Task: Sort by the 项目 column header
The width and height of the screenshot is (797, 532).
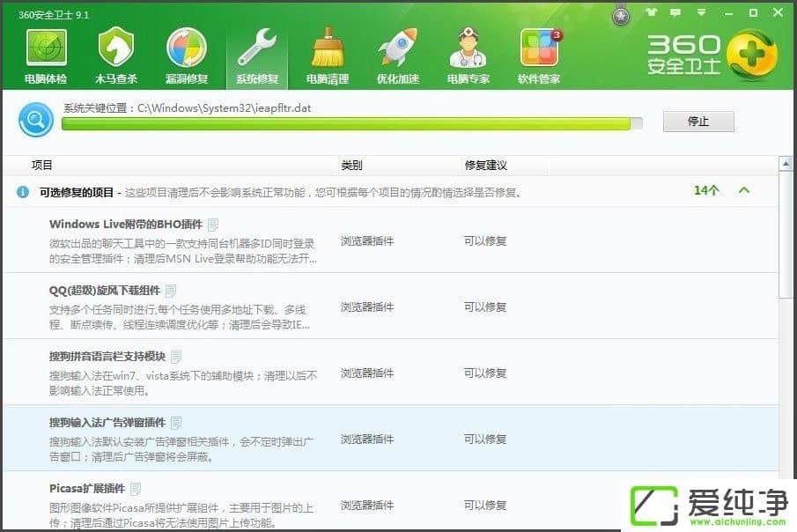Action: pyautogui.click(x=41, y=166)
